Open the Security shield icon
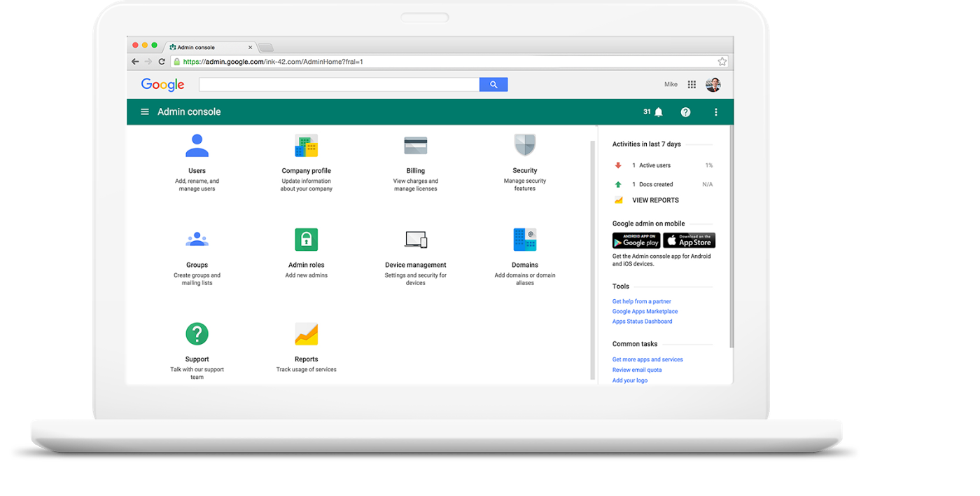 [524, 146]
